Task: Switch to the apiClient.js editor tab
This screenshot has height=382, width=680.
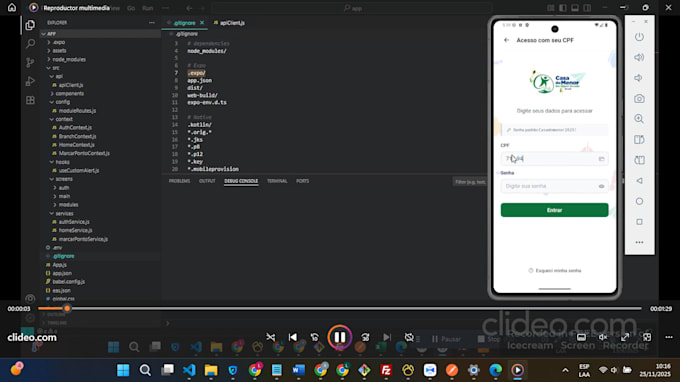Action: click(x=229, y=23)
